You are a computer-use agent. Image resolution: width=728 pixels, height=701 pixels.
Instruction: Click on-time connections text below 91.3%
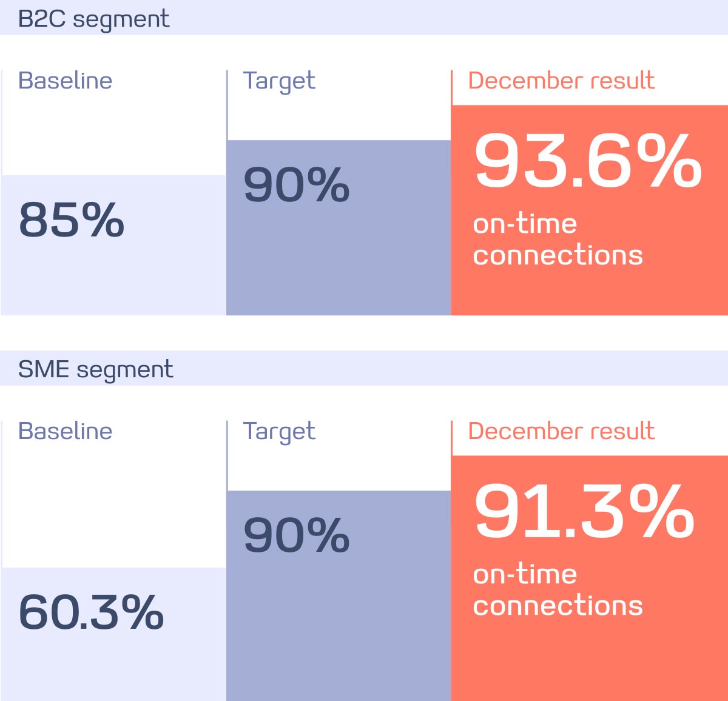click(557, 590)
